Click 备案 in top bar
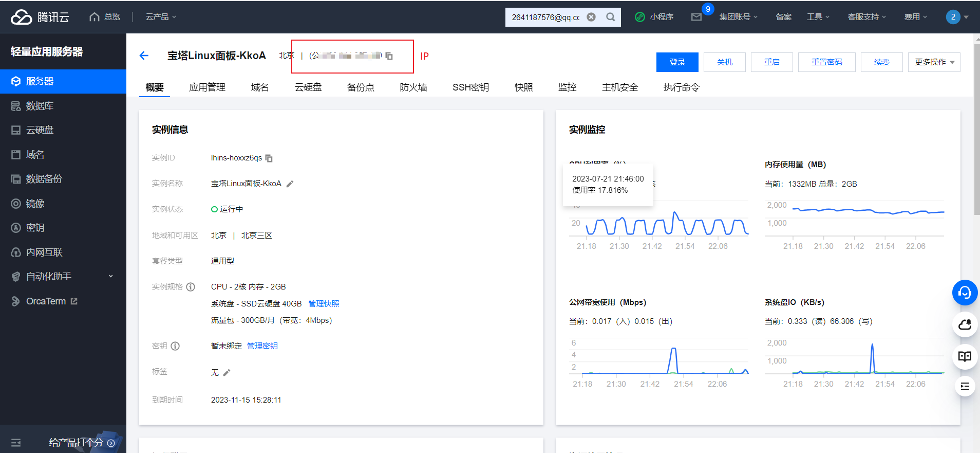980x453 pixels. (783, 17)
